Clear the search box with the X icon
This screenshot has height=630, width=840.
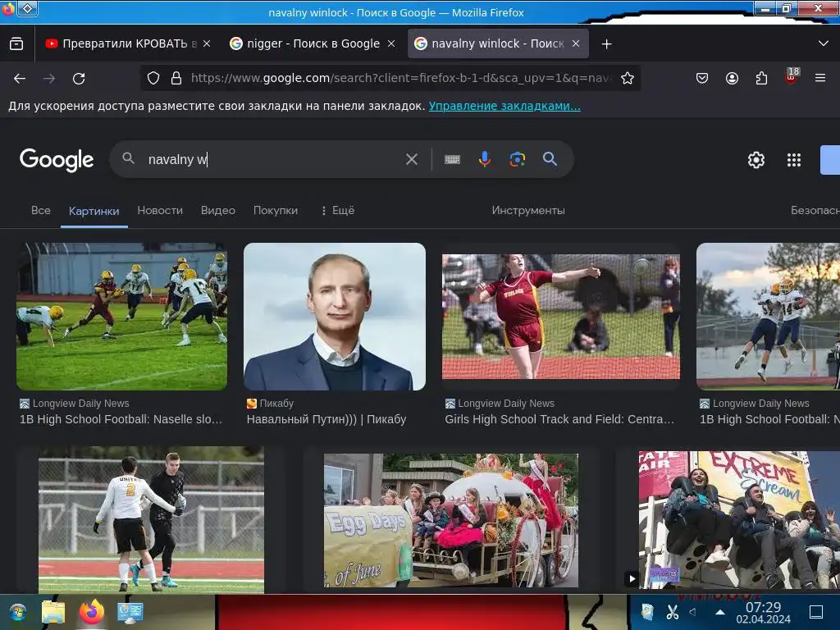(x=412, y=159)
